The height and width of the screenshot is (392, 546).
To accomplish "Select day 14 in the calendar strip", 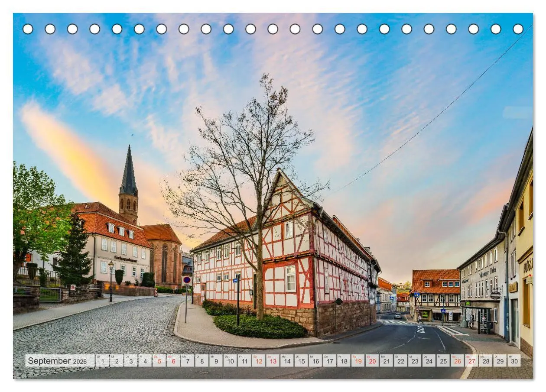I will [x=287, y=361].
